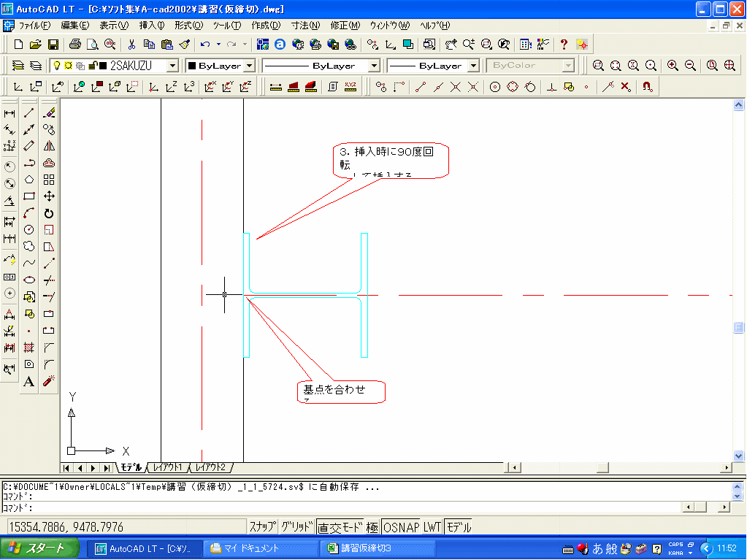Screen dimensions: 747x560
Task: Switch to the レイアウト1 tab
Action: pos(167,467)
